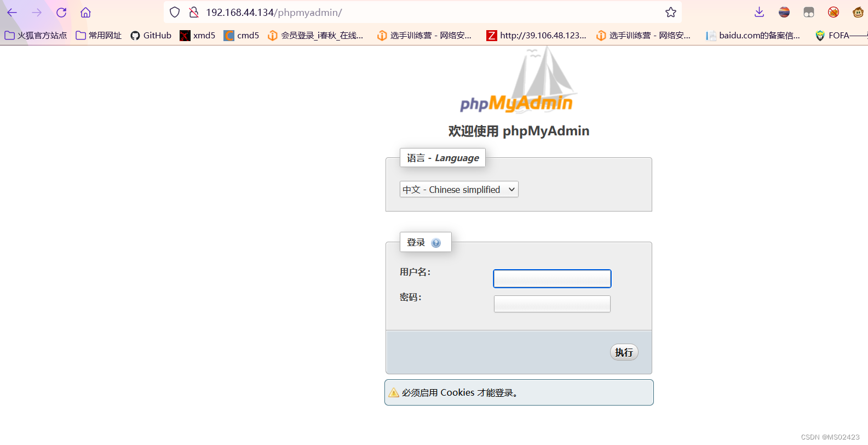Screen dimensions: 868x445
Task: Click the 语言 - Language legend label
Action: click(442, 158)
